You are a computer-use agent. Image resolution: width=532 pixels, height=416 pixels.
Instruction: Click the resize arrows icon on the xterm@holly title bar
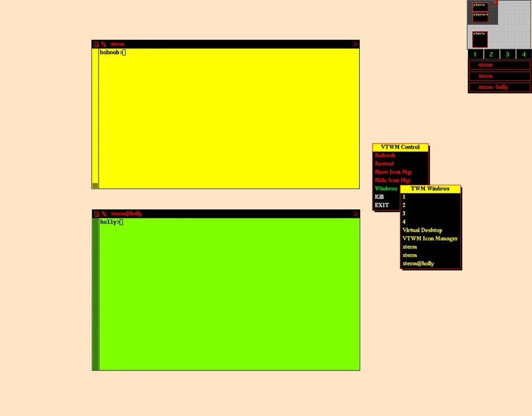(x=355, y=214)
